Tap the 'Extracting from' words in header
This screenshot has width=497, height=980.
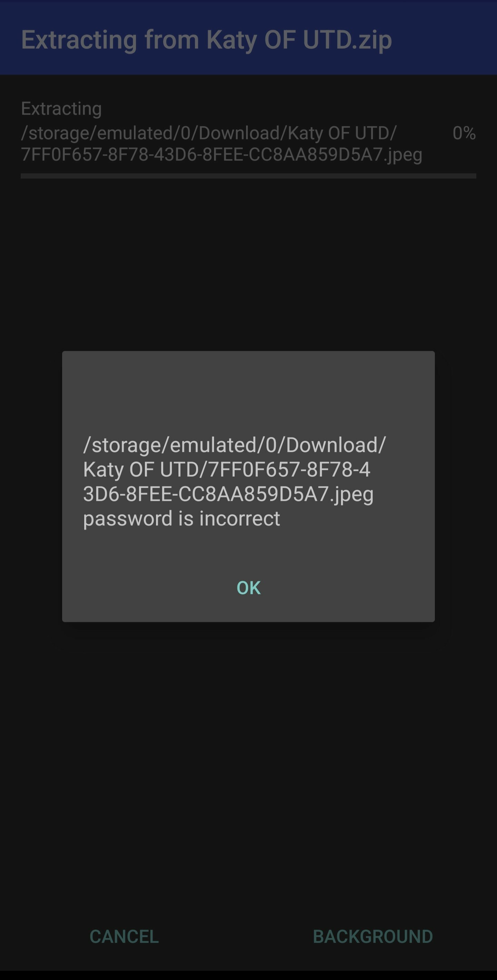(x=110, y=39)
